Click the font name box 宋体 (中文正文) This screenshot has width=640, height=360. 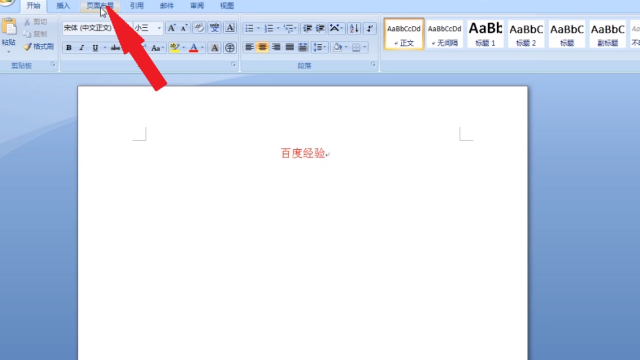[x=96, y=28]
